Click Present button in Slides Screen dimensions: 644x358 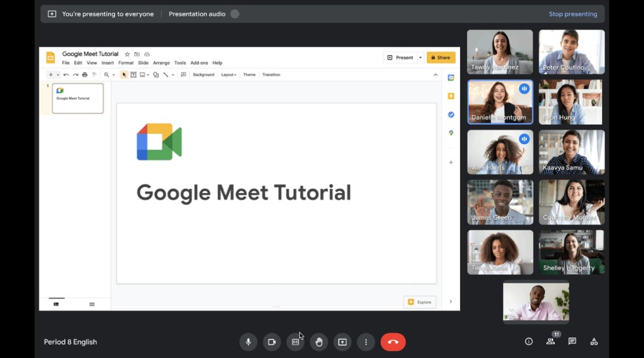[x=401, y=58]
